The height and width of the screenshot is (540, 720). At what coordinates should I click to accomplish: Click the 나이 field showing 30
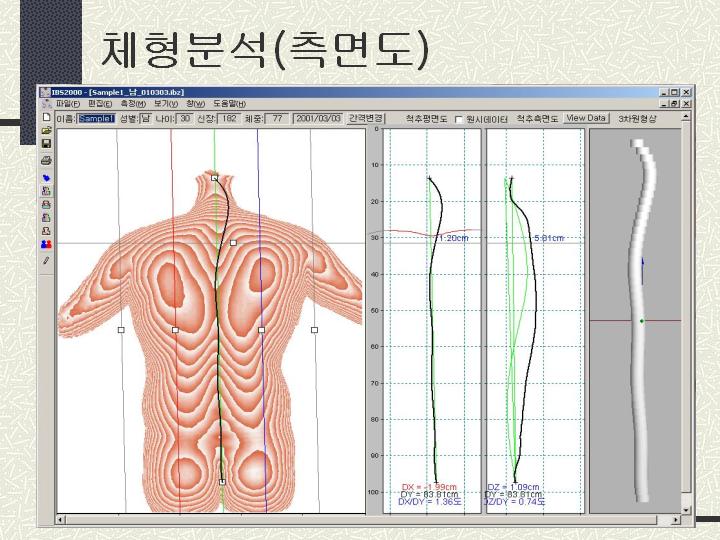coord(185,118)
